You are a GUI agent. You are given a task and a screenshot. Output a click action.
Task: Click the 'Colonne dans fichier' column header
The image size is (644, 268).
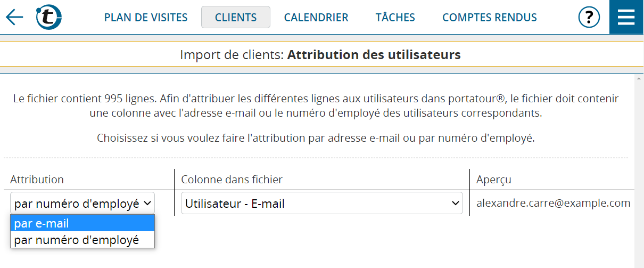(232, 180)
